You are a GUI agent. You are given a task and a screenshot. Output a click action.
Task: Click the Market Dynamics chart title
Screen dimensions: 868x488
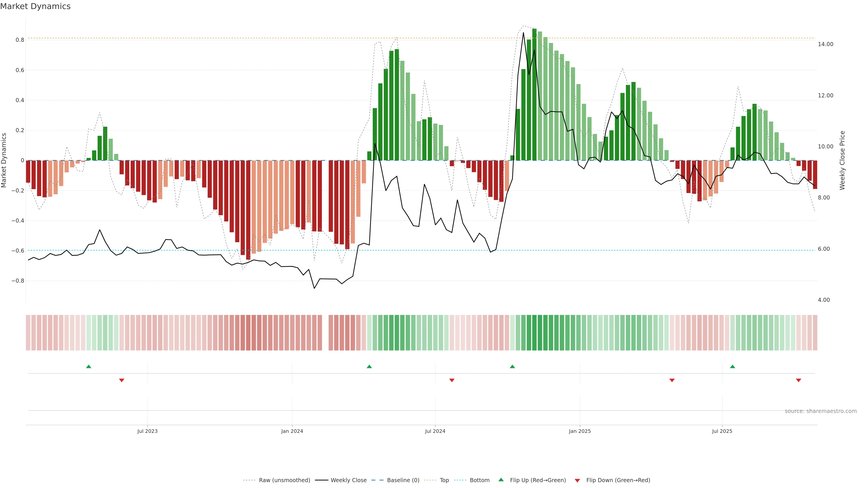point(35,6)
